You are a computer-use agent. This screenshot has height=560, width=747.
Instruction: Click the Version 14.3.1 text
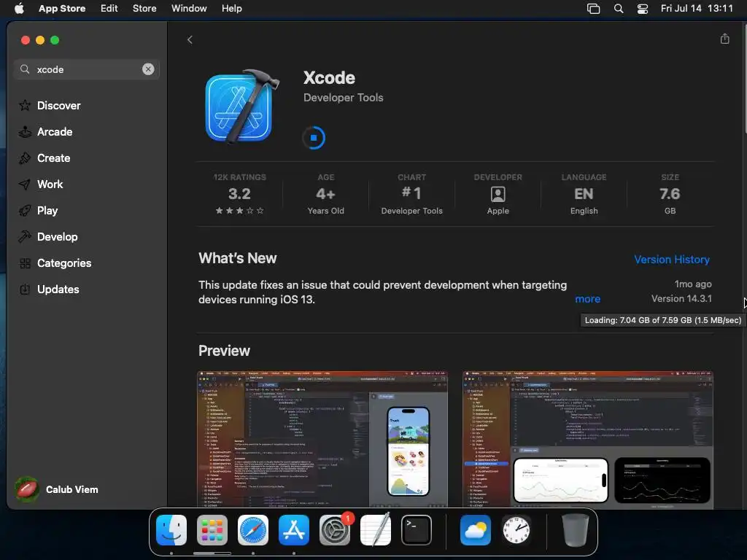(681, 298)
